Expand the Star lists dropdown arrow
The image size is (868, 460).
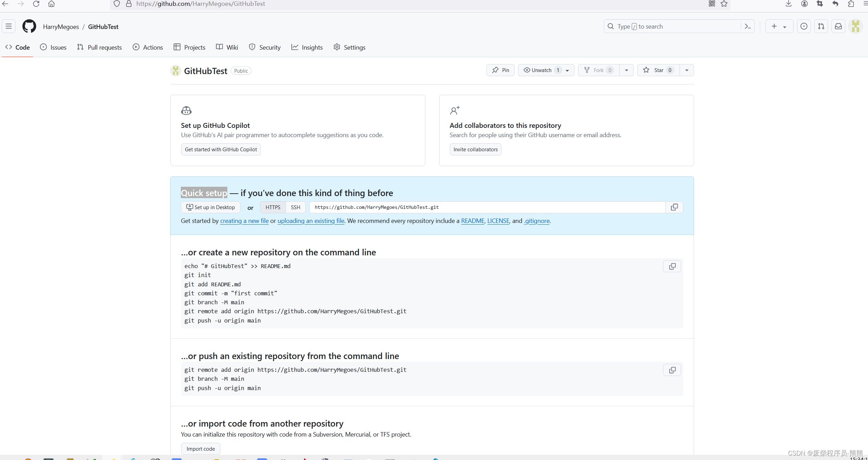pos(687,70)
